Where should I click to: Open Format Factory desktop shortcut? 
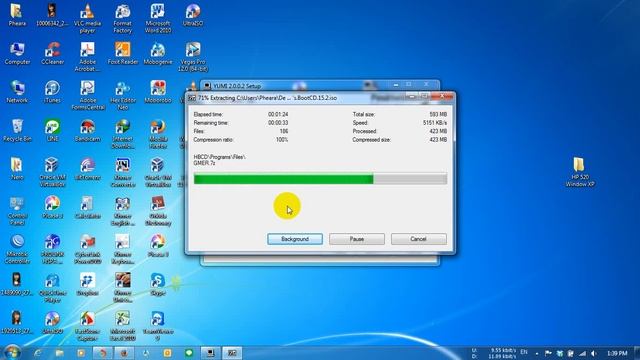[x=122, y=18]
